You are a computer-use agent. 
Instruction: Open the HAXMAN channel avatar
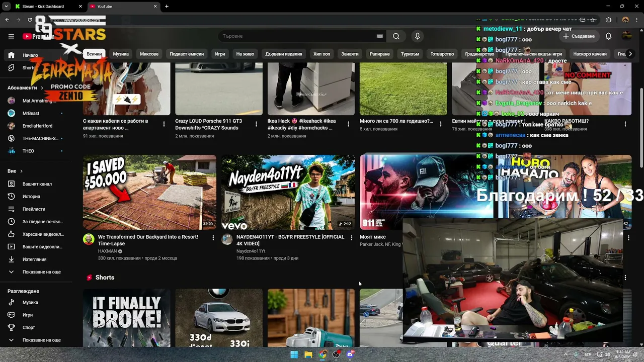(x=89, y=239)
